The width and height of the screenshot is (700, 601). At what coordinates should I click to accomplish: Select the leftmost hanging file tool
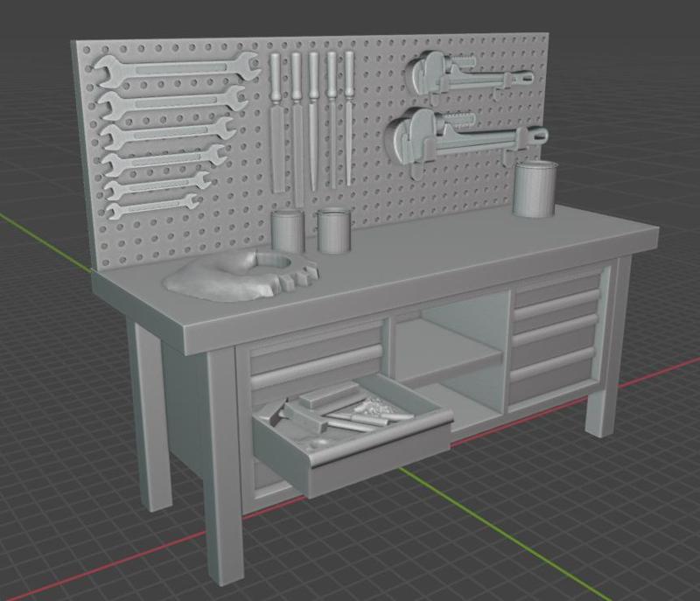(276, 122)
